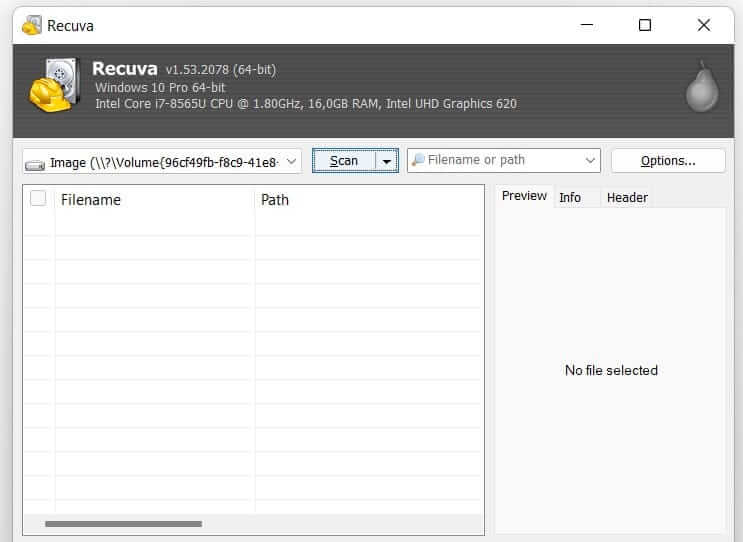
Task: Minimize the Recuva window
Action: pyautogui.click(x=587, y=25)
